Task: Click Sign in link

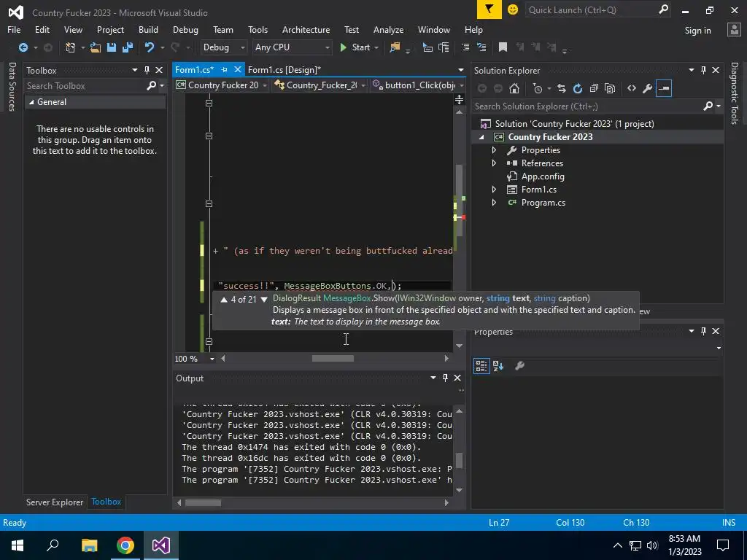Action: [697, 31]
